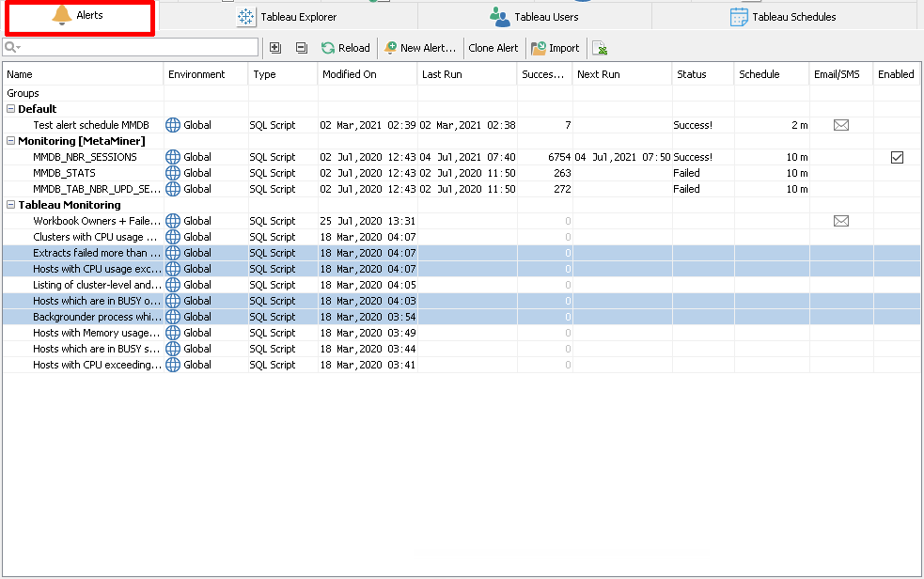Screen dimensions: 924x579
Task: Collapse the Tableau Monitoring group
Action: (10, 205)
